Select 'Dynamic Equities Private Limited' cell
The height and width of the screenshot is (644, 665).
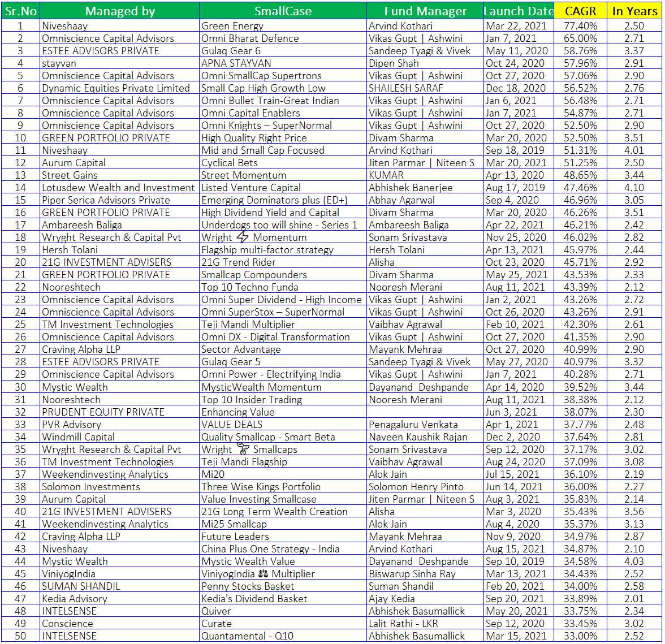[120, 88]
